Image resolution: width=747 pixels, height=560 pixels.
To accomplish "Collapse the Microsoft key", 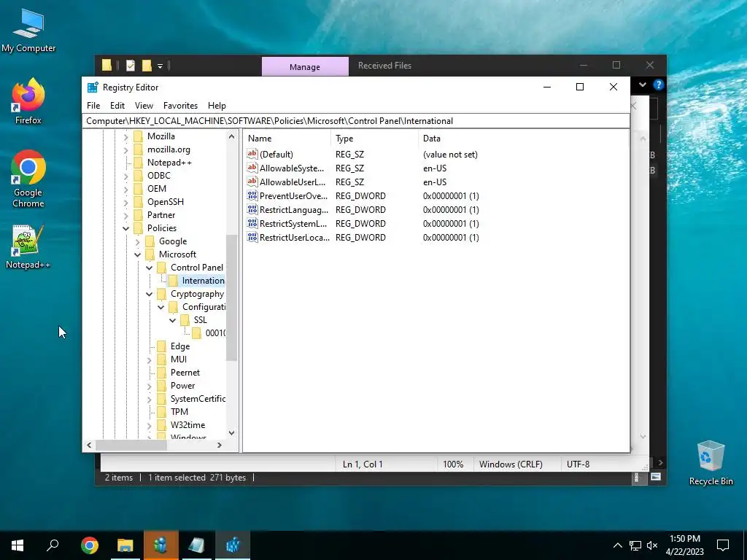I will (x=138, y=254).
